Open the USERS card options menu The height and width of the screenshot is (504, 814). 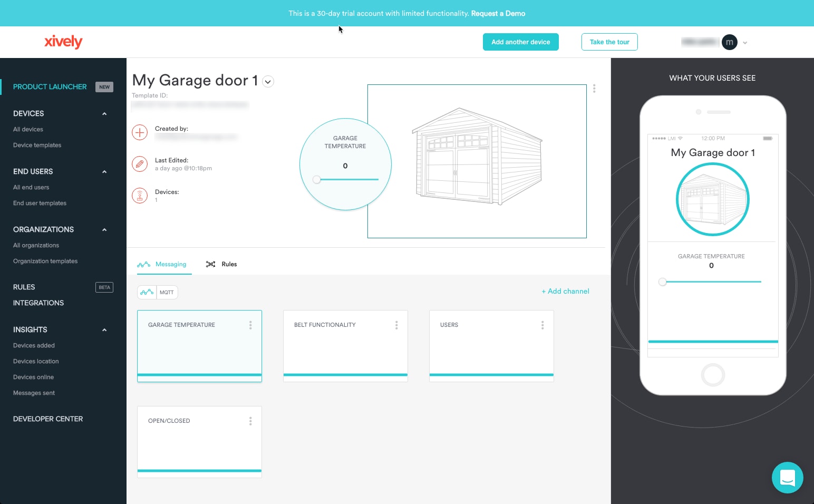(x=542, y=325)
